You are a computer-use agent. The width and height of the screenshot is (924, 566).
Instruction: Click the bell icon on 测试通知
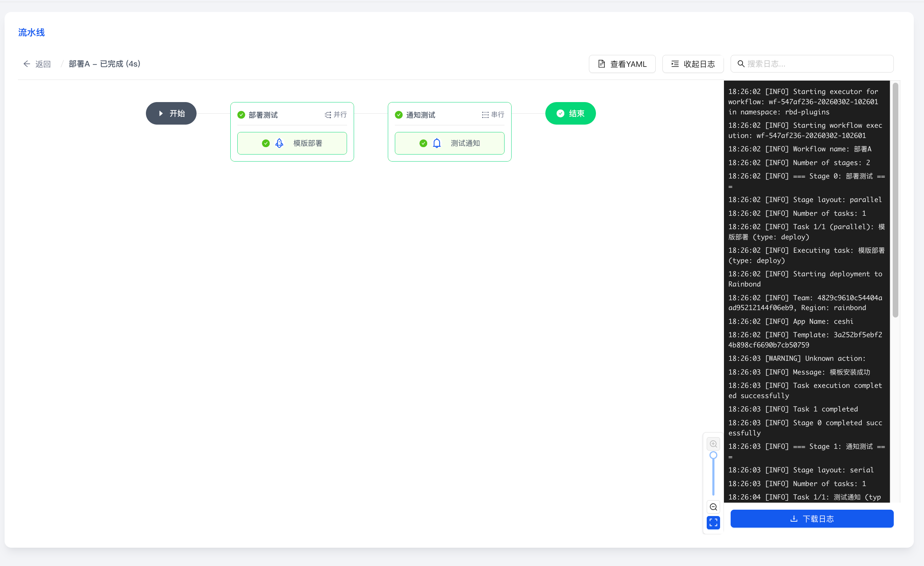point(437,143)
